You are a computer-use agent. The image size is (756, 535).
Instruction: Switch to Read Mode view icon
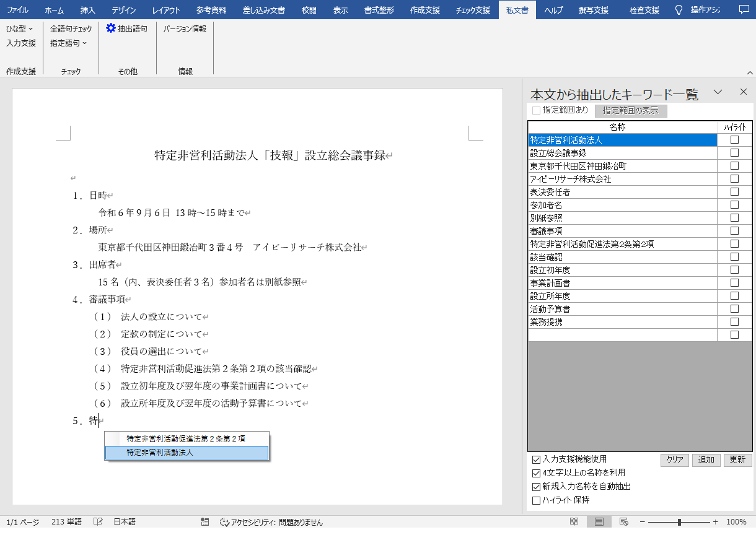[574, 522]
